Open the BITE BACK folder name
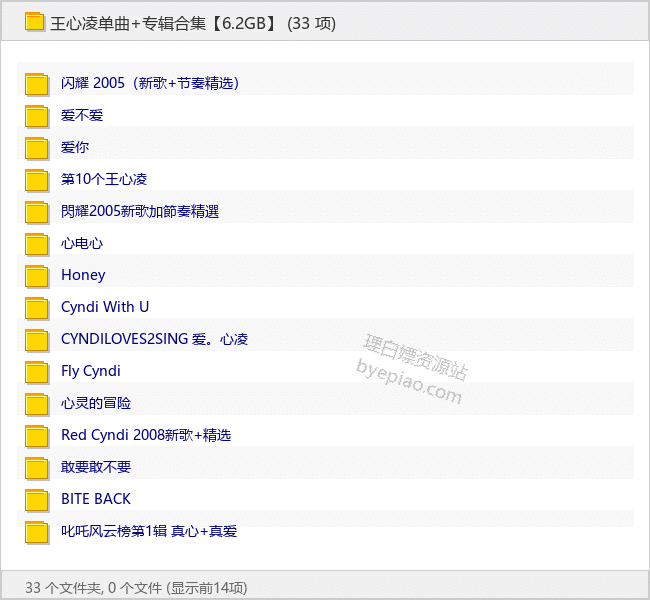 click(x=96, y=499)
